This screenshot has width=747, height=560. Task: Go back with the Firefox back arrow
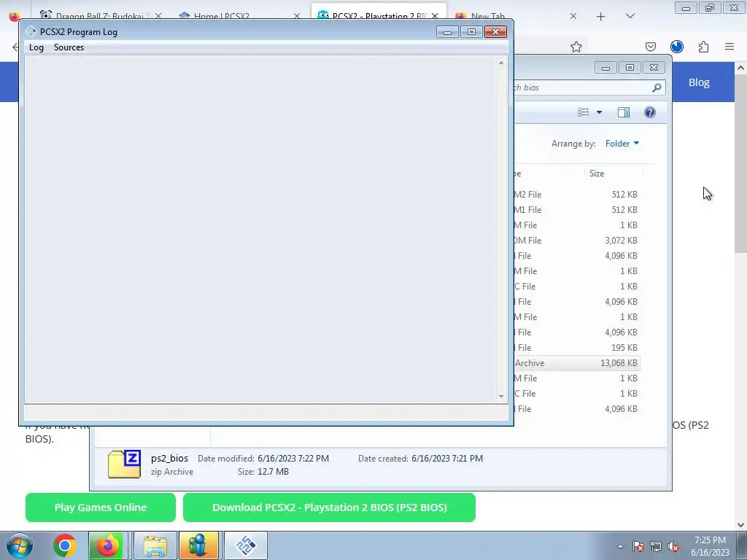[15, 47]
